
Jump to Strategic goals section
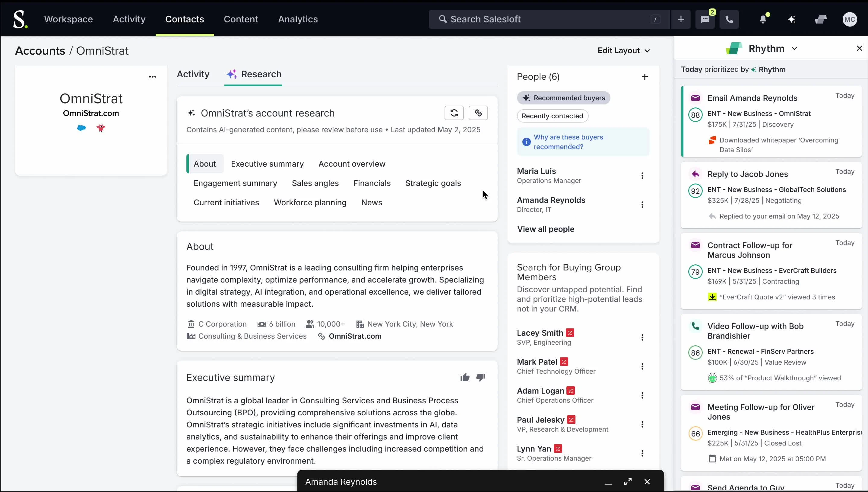pos(433,183)
